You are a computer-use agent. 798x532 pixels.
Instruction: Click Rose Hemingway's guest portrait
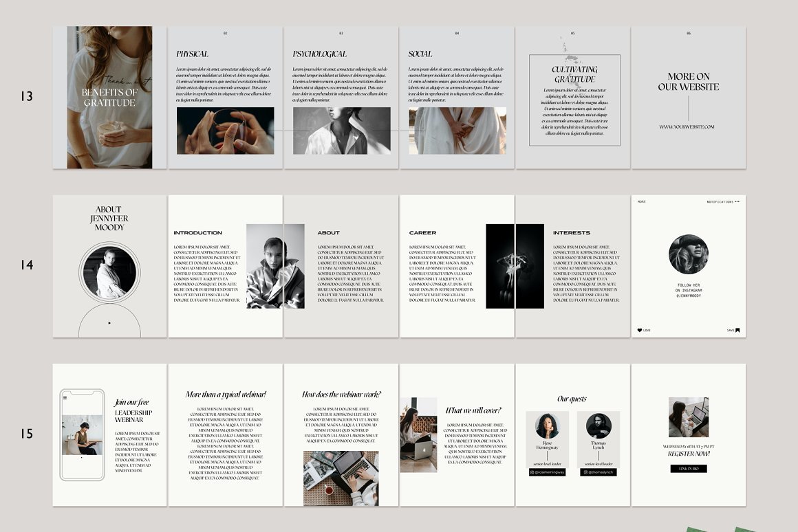click(x=547, y=424)
